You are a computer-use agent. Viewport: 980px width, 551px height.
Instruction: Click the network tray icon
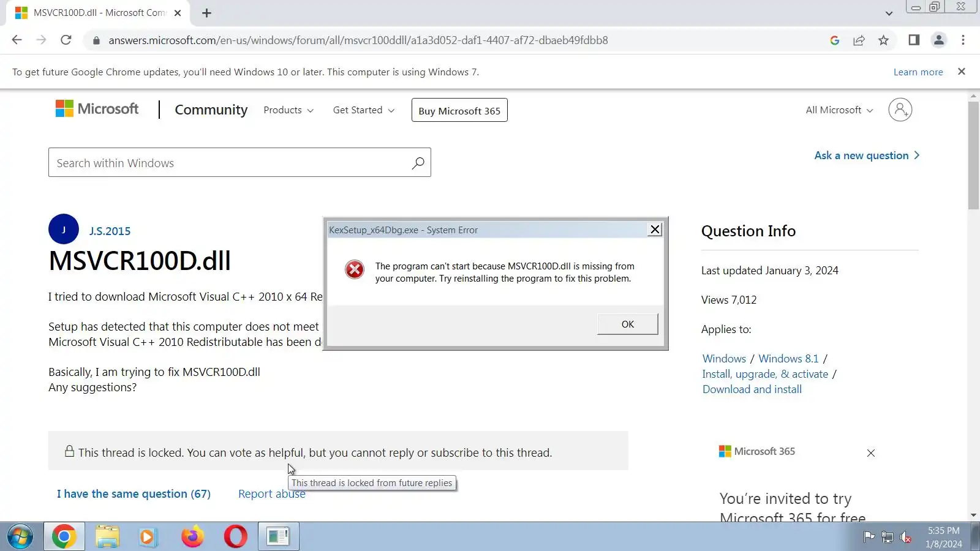click(x=887, y=537)
